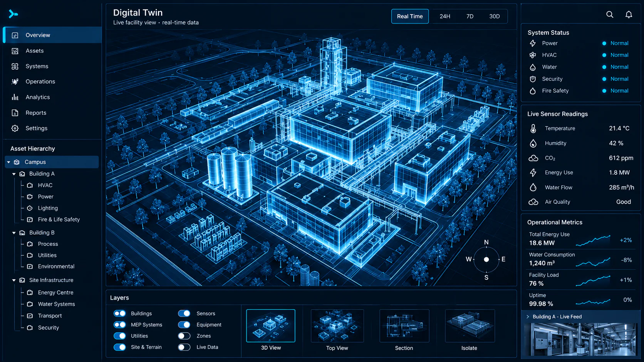Select Energy Centre in asset tree

click(x=55, y=292)
